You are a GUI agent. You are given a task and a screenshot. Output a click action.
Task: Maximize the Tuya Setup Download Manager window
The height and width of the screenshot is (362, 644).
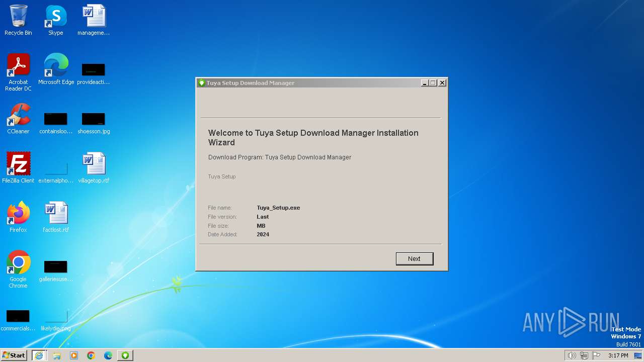433,83
